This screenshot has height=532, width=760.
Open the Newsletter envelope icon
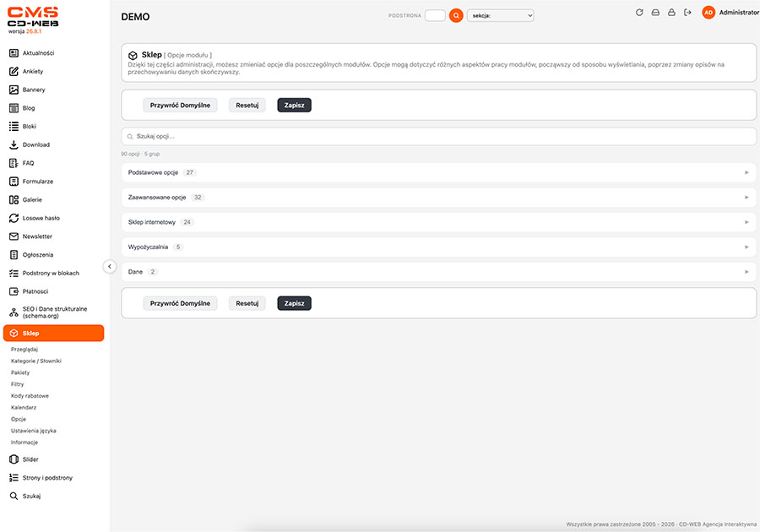(14, 236)
